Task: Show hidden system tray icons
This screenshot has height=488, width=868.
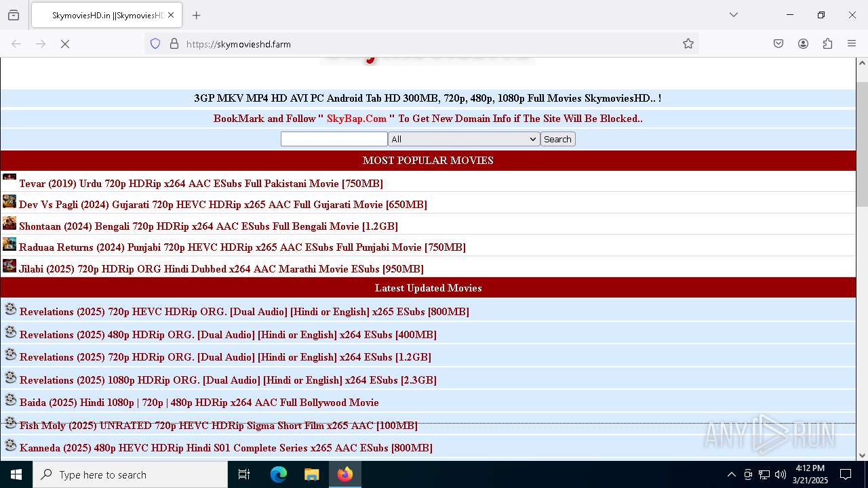Action: (x=731, y=474)
